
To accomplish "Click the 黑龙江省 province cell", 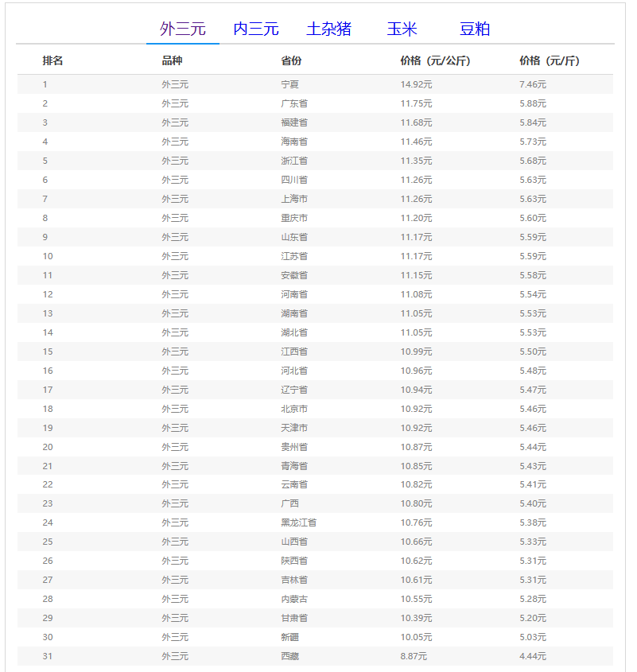I will point(298,522).
